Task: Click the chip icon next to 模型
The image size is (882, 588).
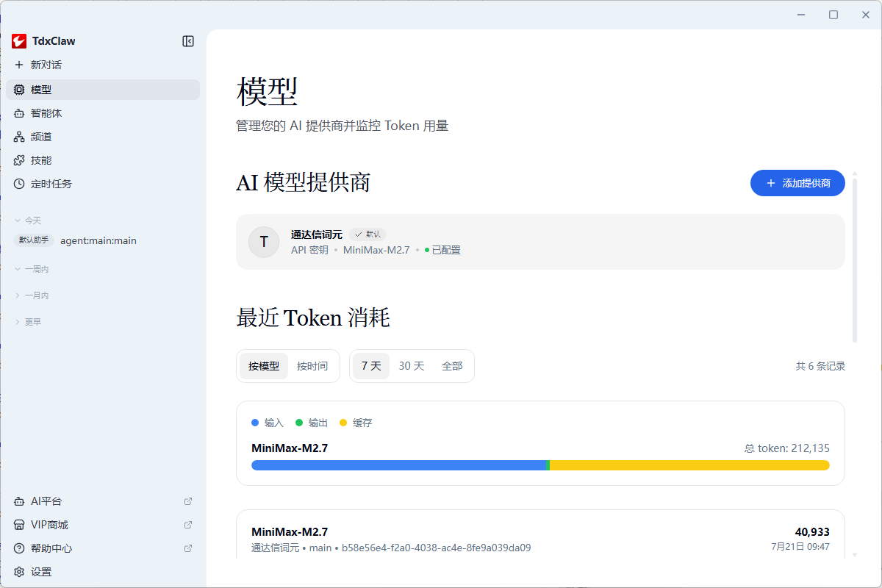Action: pos(19,90)
